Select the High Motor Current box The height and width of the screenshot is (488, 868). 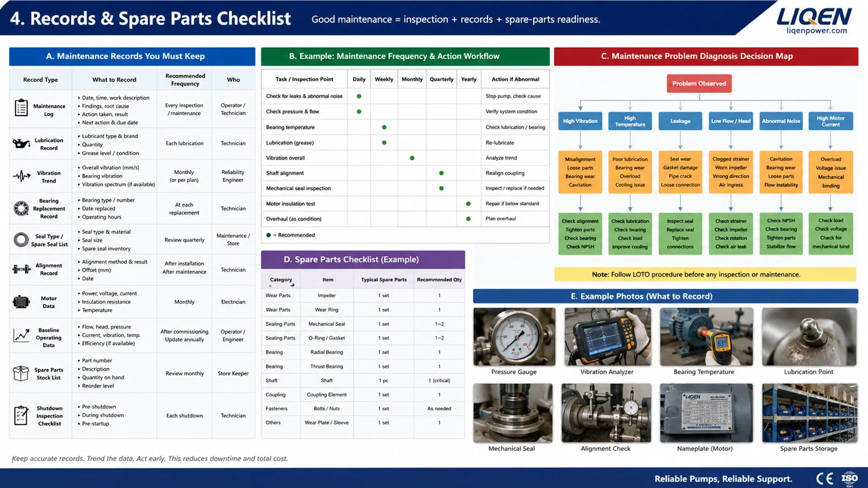click(x=830, y=121)
